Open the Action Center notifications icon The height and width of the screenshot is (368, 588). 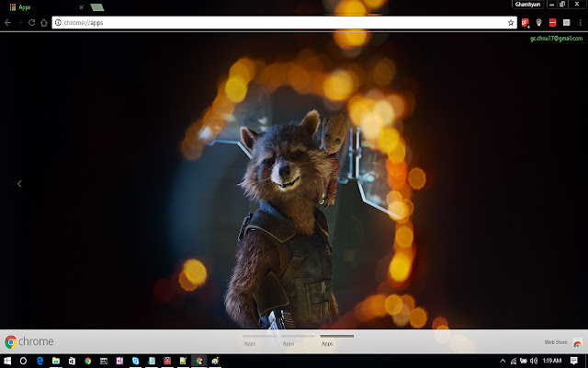pos(573,361)
